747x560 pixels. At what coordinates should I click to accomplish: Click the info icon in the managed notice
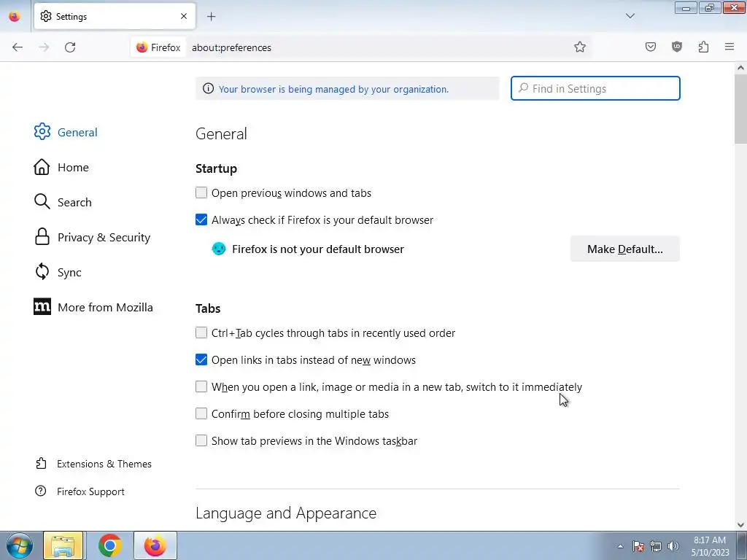point(208,88)
